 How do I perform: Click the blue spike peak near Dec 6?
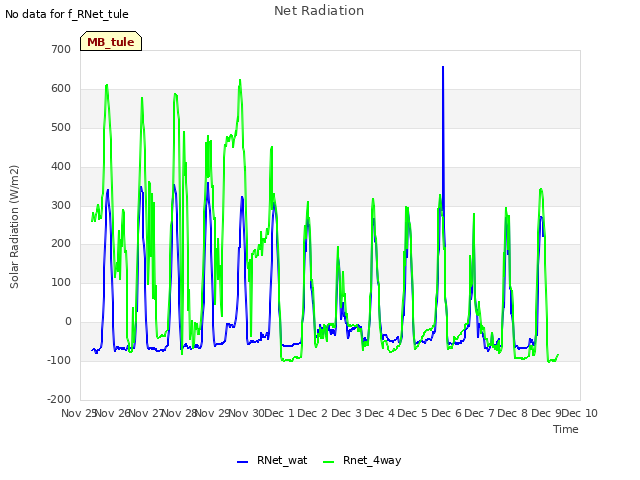click(x=443, y=67)
